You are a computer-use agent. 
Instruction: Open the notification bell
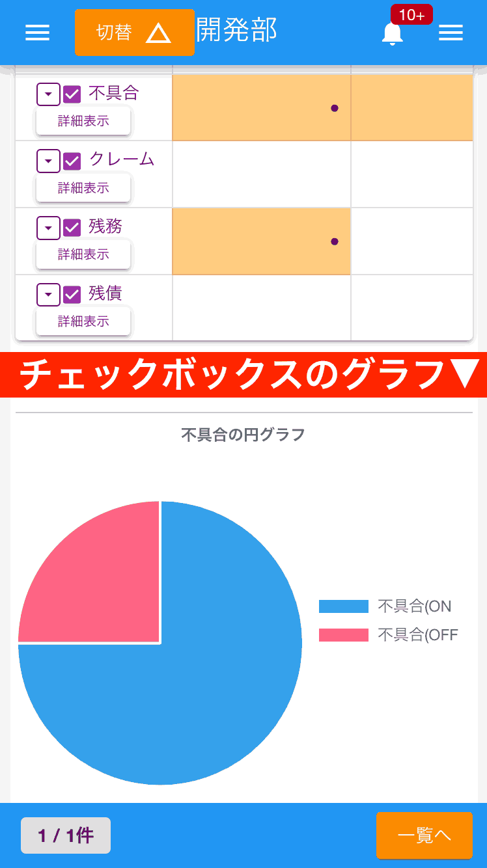tap(392, 34)
